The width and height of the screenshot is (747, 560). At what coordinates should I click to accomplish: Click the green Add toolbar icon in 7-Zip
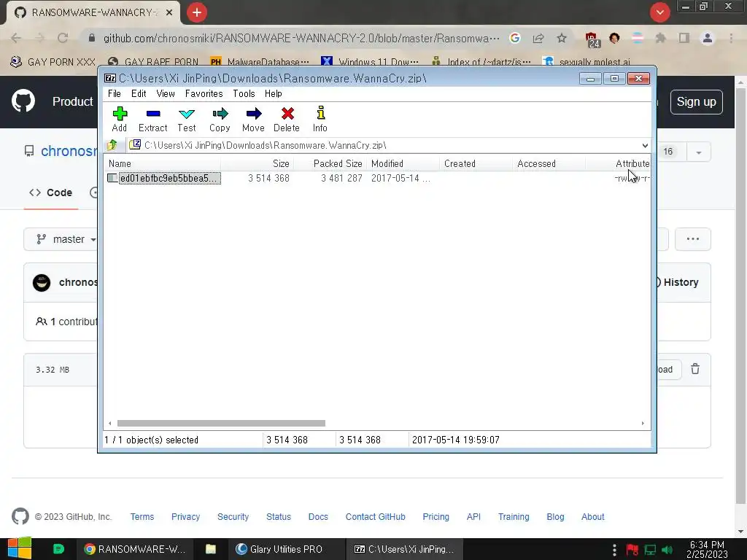pos(120,114)
